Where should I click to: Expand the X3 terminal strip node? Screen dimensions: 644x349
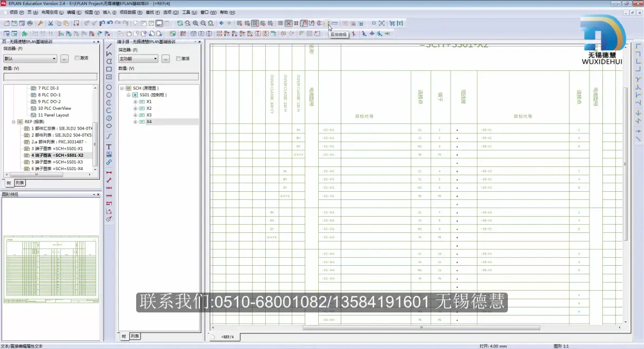tap(136, 116)
